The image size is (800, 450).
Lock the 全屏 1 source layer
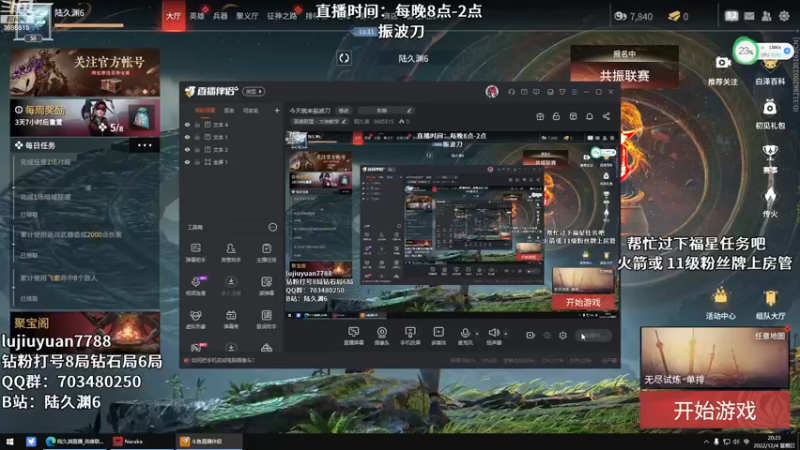pyautogui.click(x=197, y=162)
